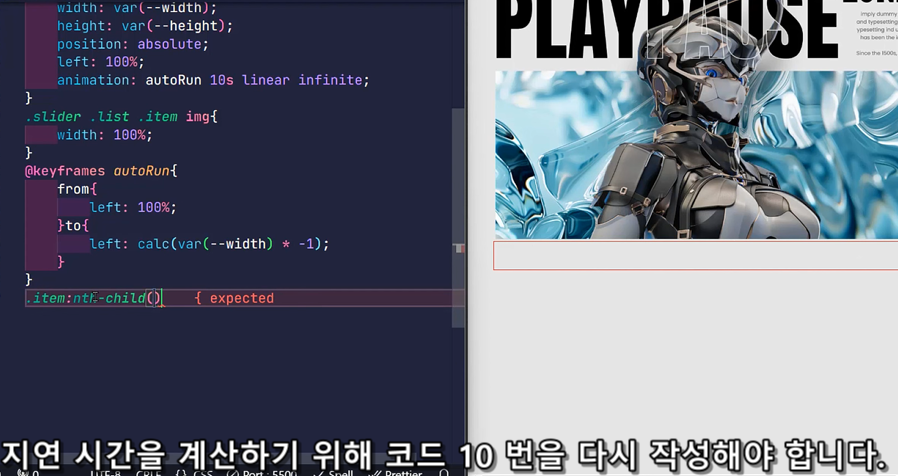The height and width of the screenshot is (476, 898).
Task: Click the 'autoRun' name in the animation line
Action: click(x=173, y=80)
